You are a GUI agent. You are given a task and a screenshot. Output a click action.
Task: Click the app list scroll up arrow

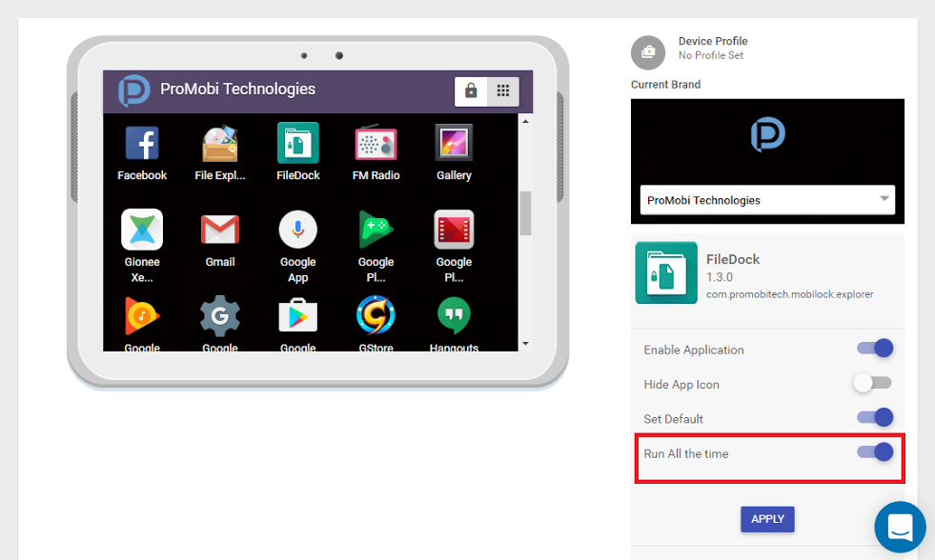[x=525, y=122]
